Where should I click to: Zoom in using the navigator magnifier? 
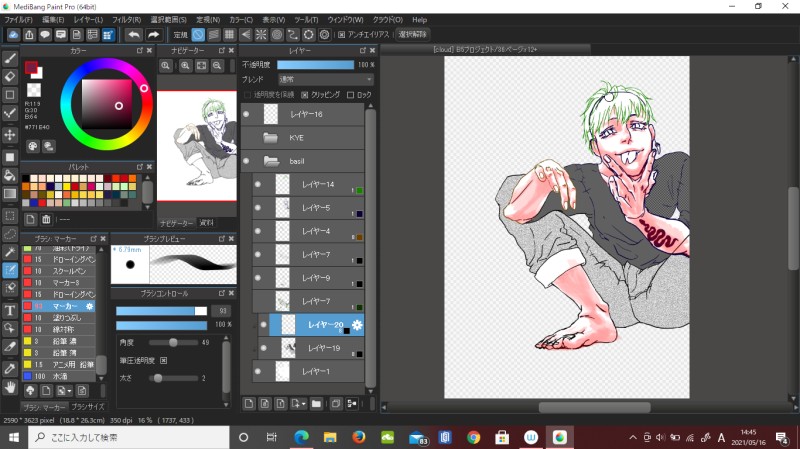(186, 65)
